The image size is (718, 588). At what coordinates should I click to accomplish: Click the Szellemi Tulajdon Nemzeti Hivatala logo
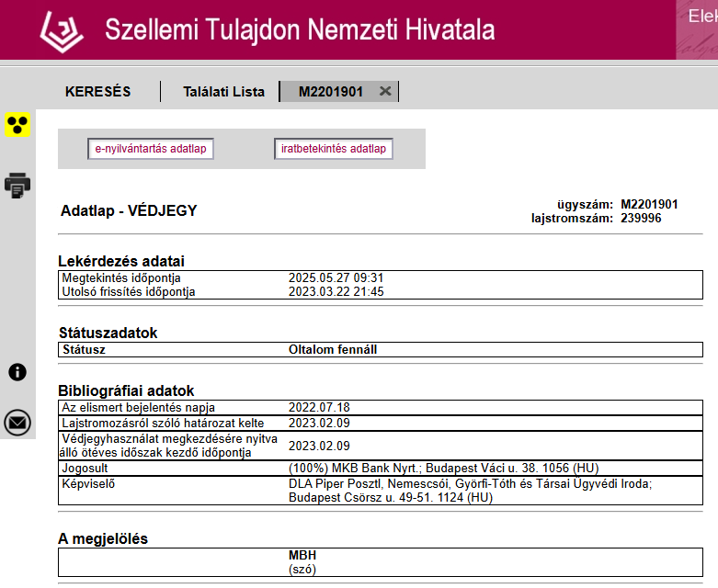[62, 32]
